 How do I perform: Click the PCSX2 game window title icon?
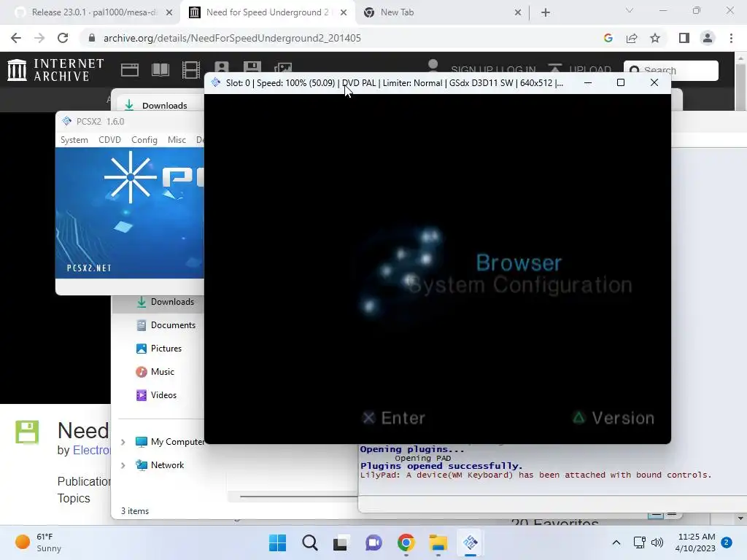(216, 83)
